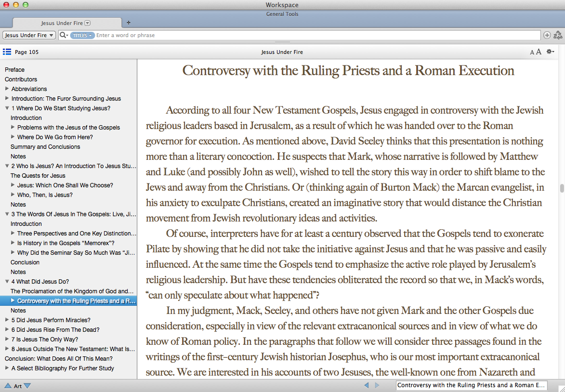Click the Page 105 label
Image resolution: width=565 pixels, height=392 pixels.
[x=26, y=52]
